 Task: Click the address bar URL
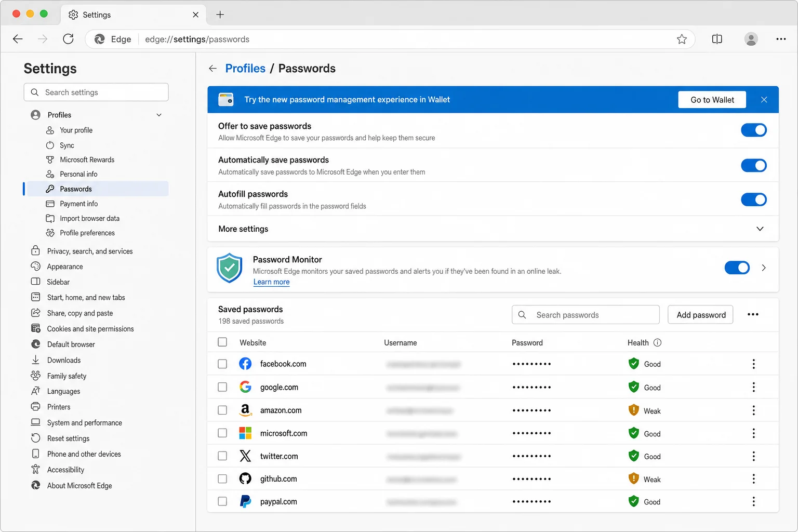point(197,39)
